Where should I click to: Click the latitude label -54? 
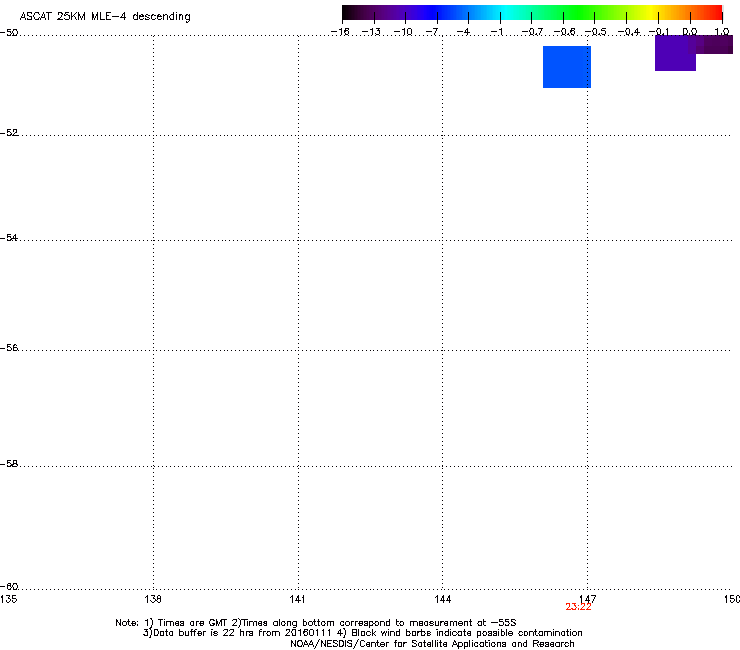pyautogui.click(x=9, y=237)
